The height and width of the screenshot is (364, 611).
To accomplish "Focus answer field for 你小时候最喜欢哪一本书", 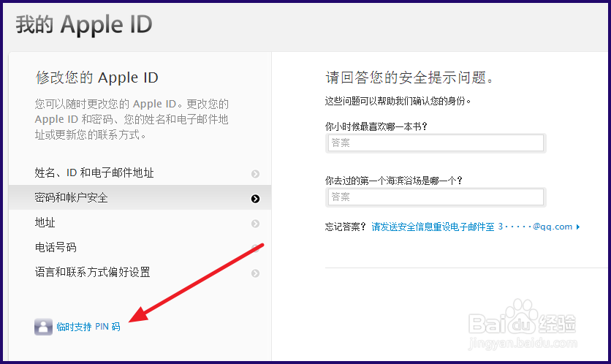I will tap(436, 143).
